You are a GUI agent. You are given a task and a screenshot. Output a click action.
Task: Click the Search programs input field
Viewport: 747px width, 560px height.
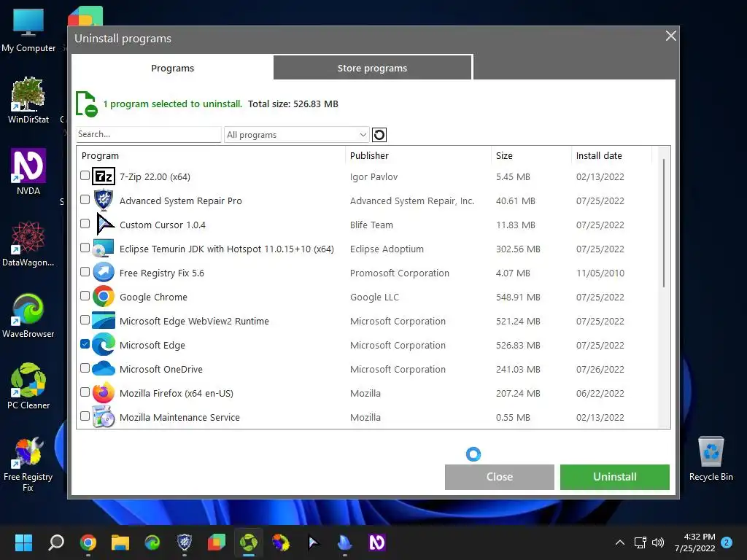[149, 134]
